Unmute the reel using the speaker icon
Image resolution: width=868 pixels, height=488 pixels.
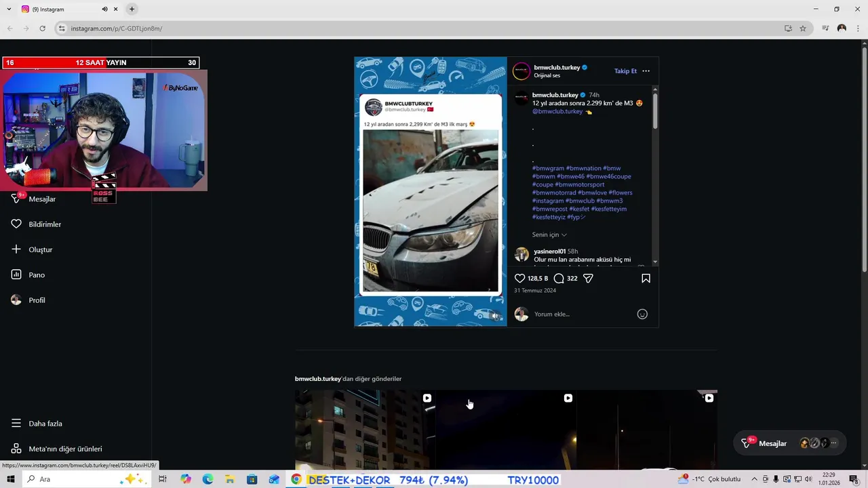click(495, 315)
